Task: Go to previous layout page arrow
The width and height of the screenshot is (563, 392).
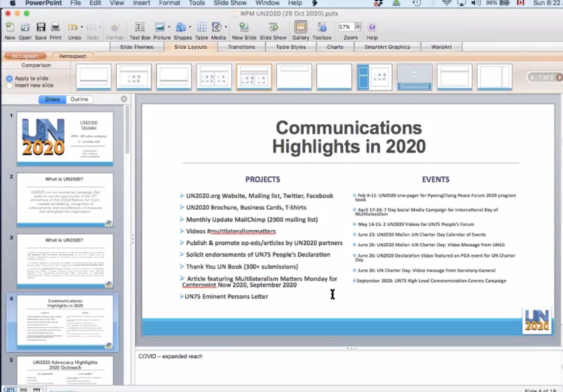Action: point(532,77)
